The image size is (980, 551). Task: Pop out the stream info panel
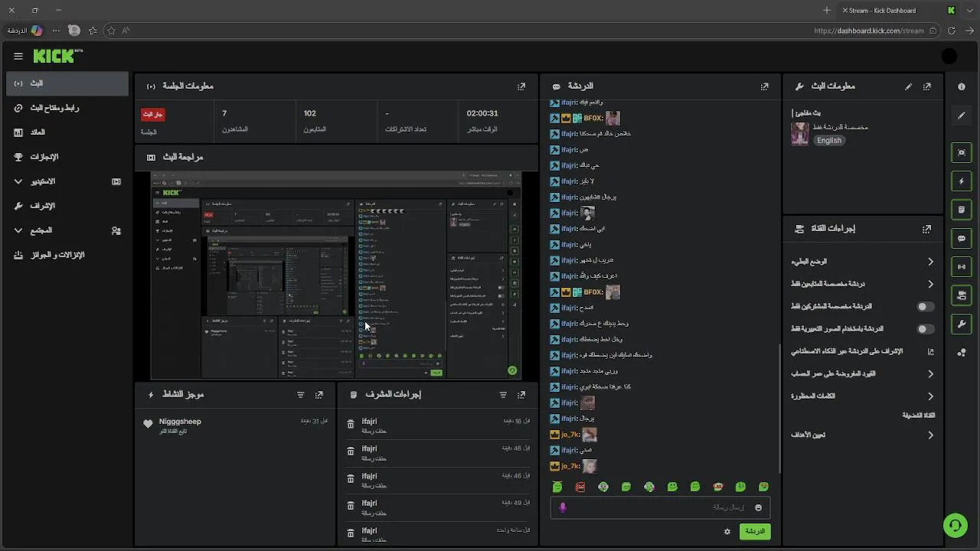click(x=927, y=86)
